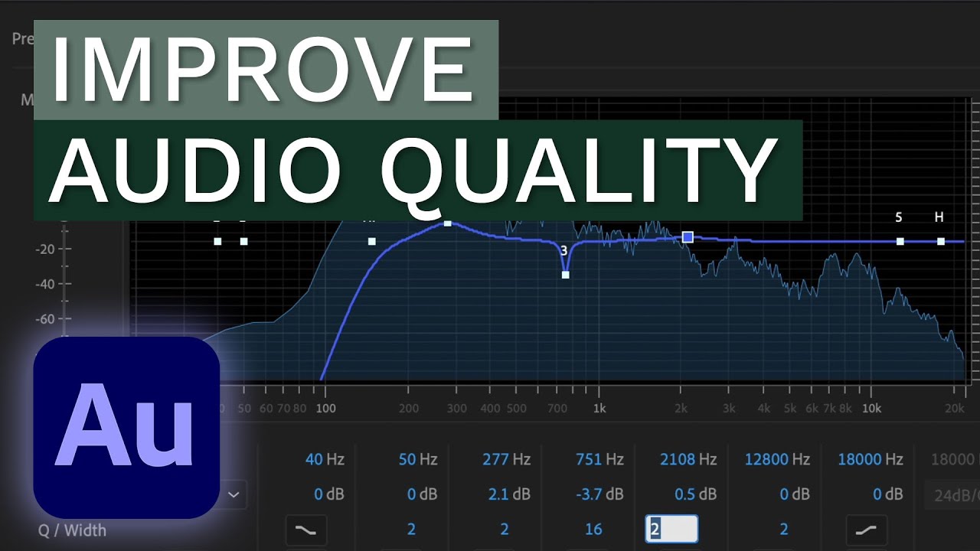The width and height of the screenshot is (980, 551).
Task: Click the 2.1 dB gain value
Action: pos(509,494)
